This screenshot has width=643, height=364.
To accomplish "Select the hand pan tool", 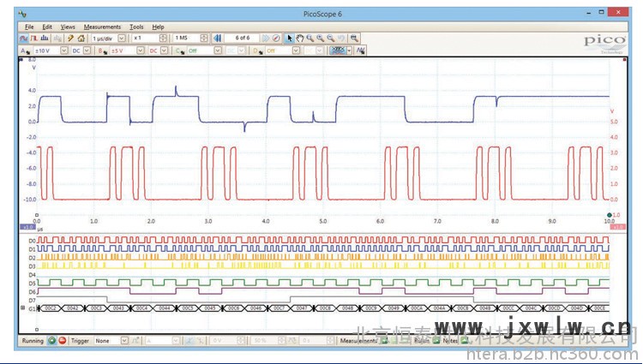I will click(300, 38).
